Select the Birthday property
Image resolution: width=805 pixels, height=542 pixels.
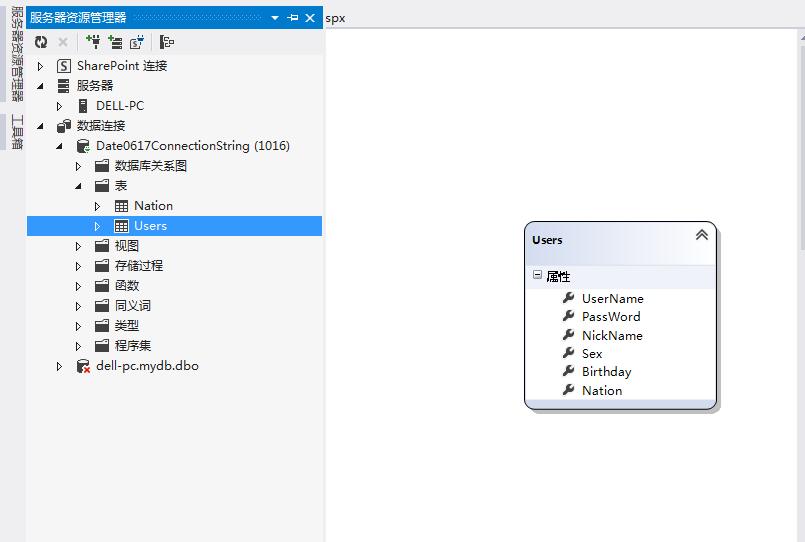[x=606, y=372]
